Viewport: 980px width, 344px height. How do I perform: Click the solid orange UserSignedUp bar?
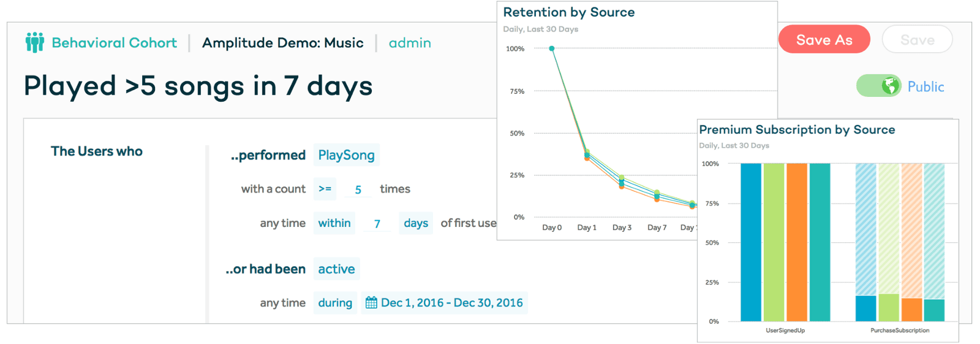[796, 242]
